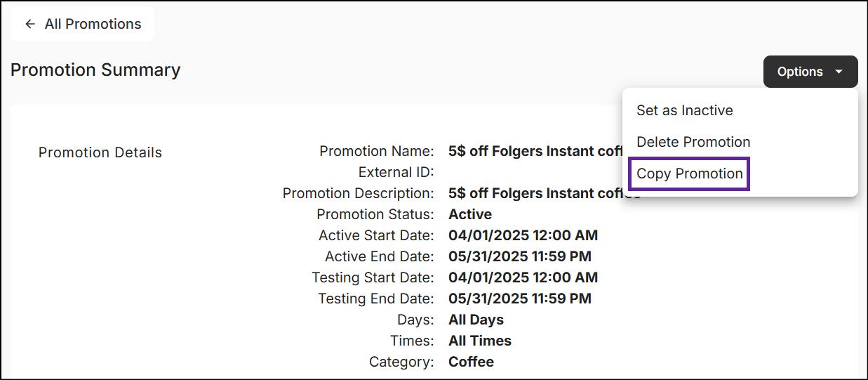Click the Active status value
The height and width of the screenshot is (380, 868).
click(x=469, y=214)
